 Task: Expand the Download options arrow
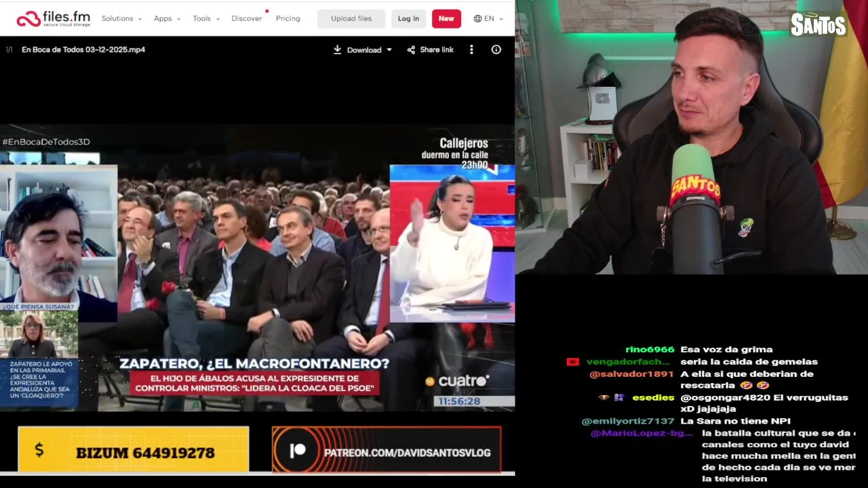pyautogui.click(x=389, y=49)
